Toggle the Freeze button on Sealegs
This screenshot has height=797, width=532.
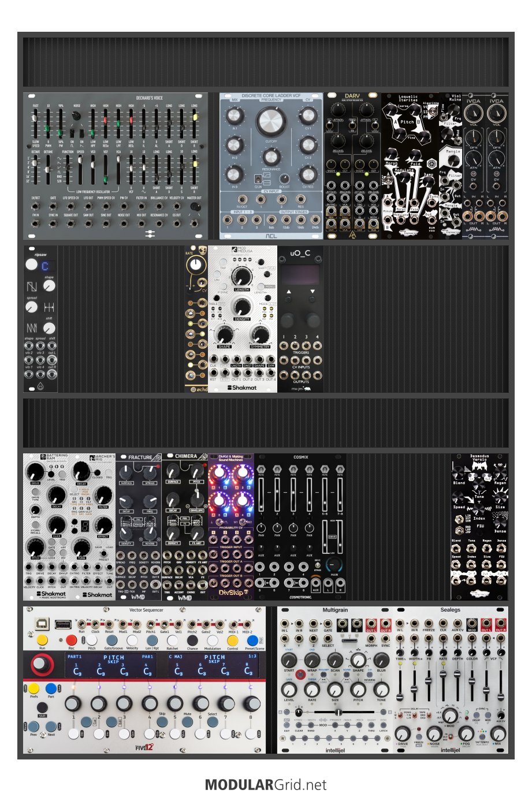pos(419,738)
